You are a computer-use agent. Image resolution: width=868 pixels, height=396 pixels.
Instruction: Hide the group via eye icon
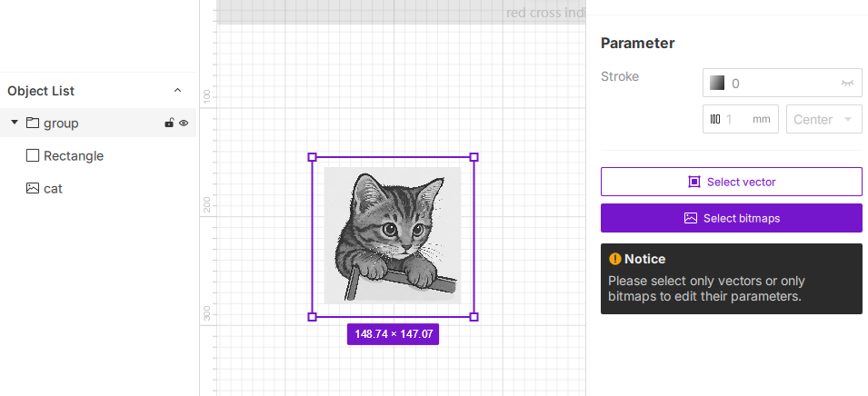point(184,123)
